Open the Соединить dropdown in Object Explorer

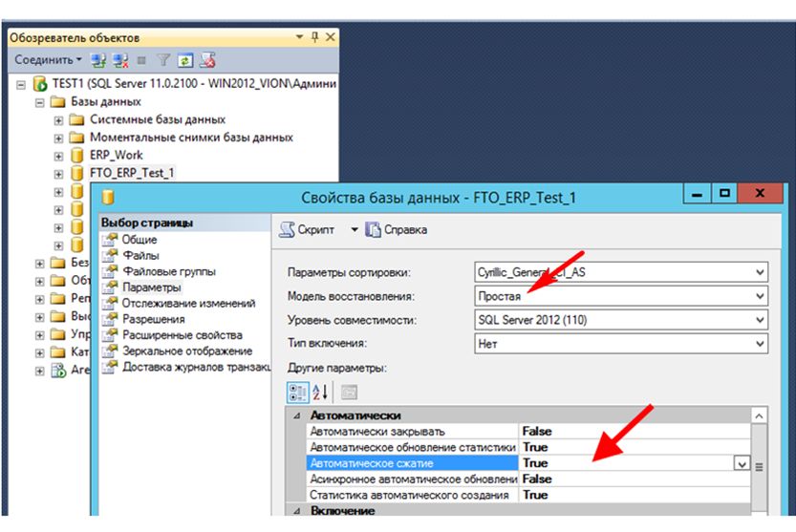click(48, 60)
